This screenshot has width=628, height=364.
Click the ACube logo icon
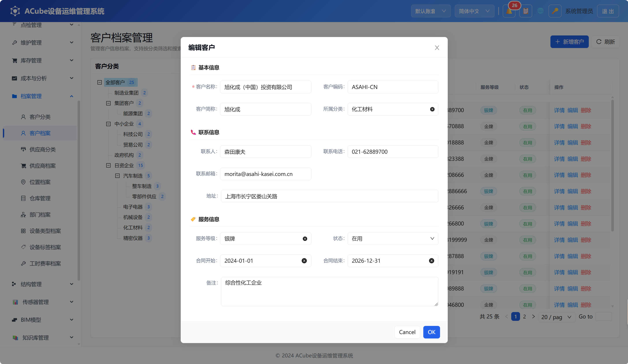(15, 11)
